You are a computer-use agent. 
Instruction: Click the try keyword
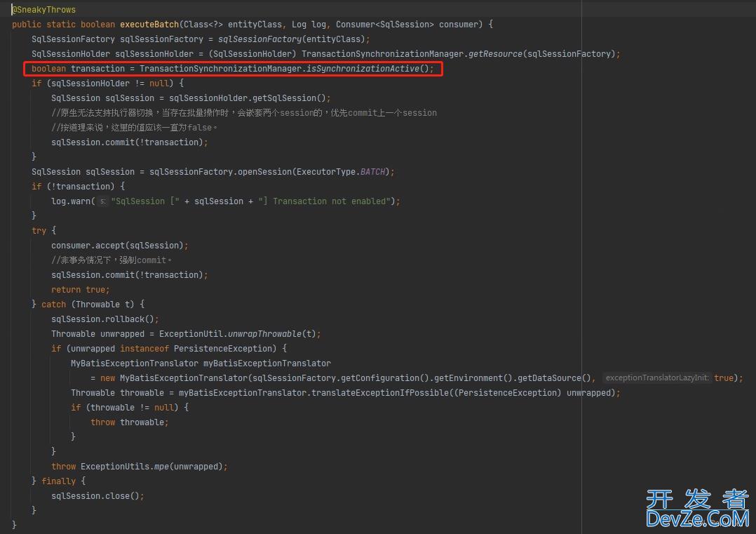[39, 231]
